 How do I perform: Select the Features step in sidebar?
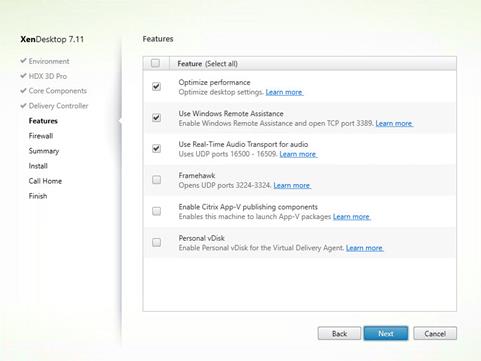coord(43,121)
